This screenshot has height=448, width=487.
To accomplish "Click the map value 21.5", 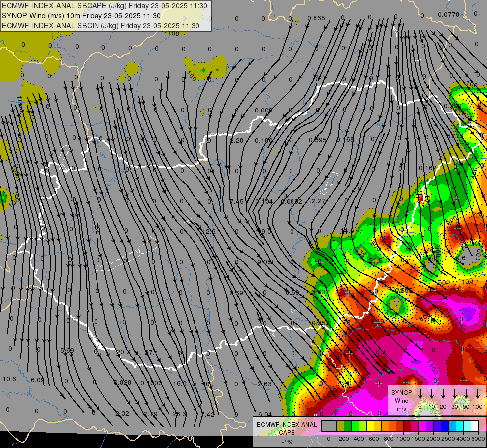I will coord(376,260).
